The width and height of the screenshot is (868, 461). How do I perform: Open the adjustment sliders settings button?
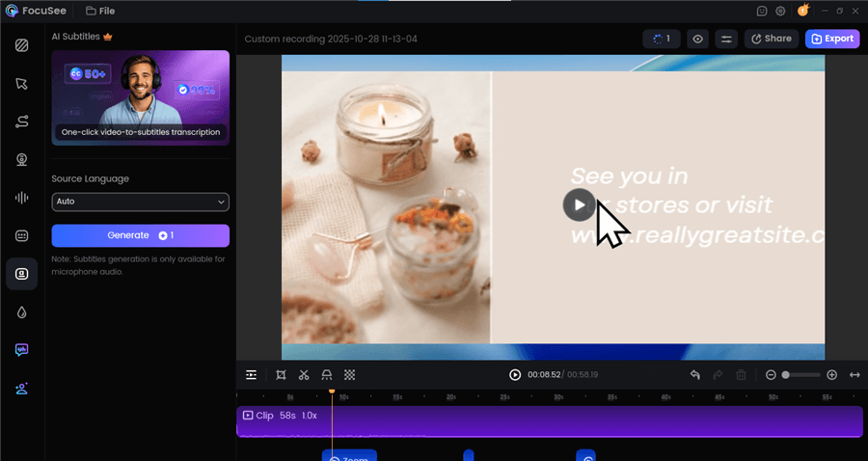coord(725,39)
